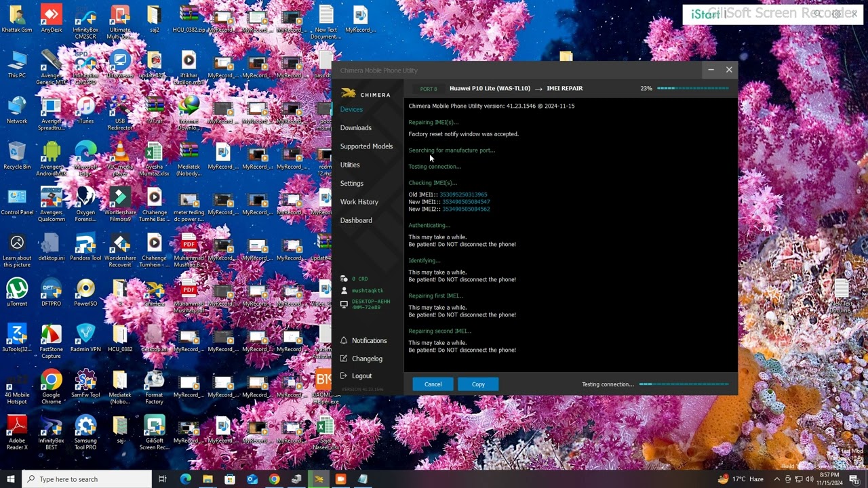868x488 pixels.
Task: Select the Chimera desktop shortcut
Action: pos(155,292)
